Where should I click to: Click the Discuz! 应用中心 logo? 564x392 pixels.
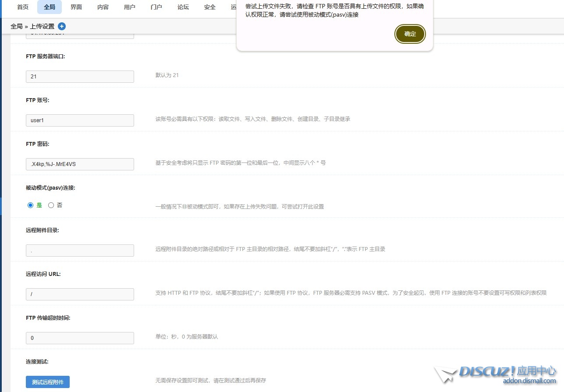tap(495, 374)
